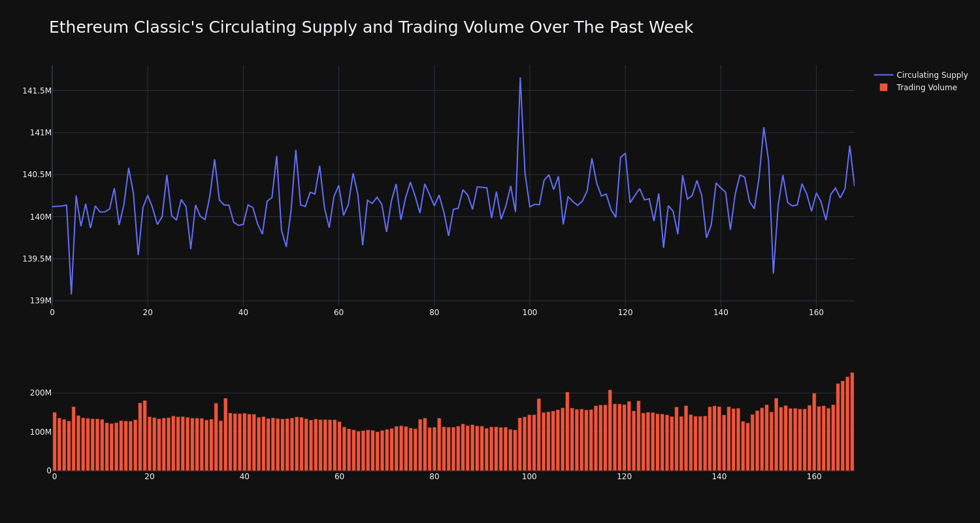Click the 140.5M y-axis label

point(37,175)
